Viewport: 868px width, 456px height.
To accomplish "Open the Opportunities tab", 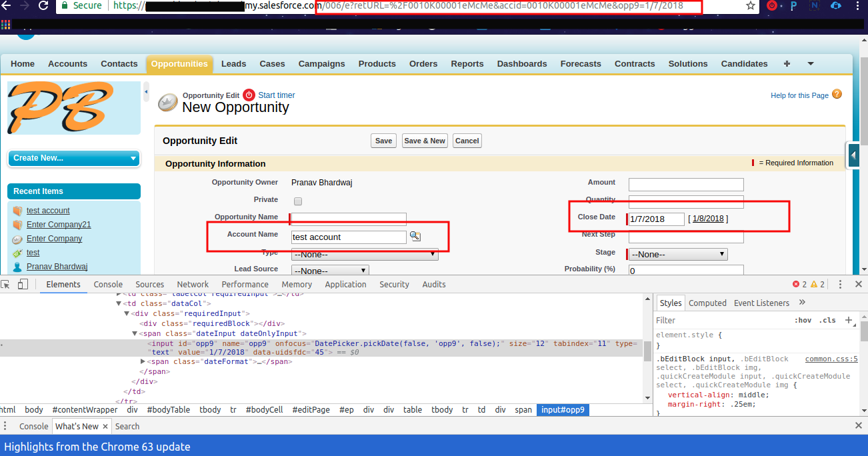I will tap(179, 64).
